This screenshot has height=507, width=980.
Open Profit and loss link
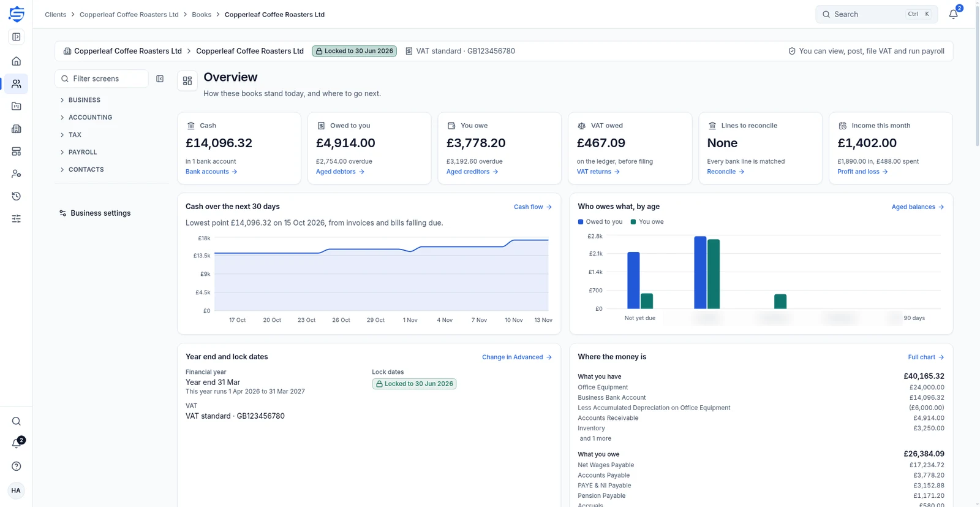(x=862, y=172)
